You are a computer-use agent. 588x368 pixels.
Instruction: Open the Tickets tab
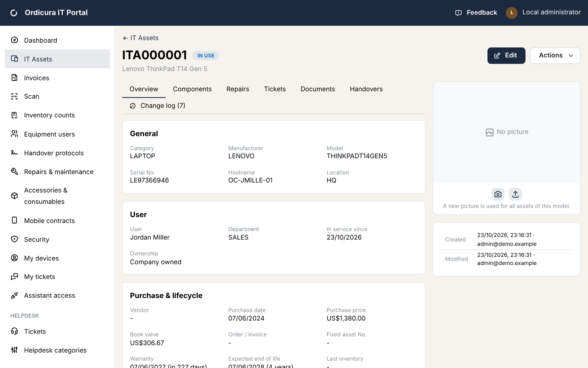[x=275, y=89]
